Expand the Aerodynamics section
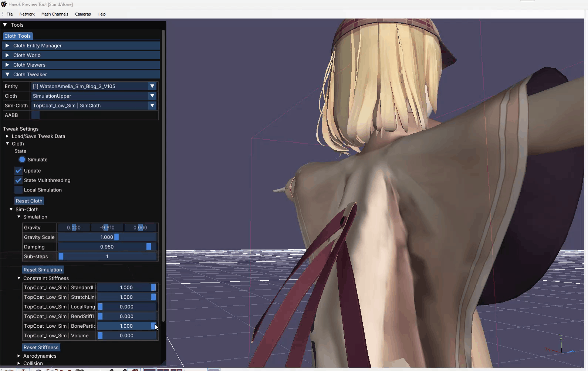588x371 pixels. 19,356
